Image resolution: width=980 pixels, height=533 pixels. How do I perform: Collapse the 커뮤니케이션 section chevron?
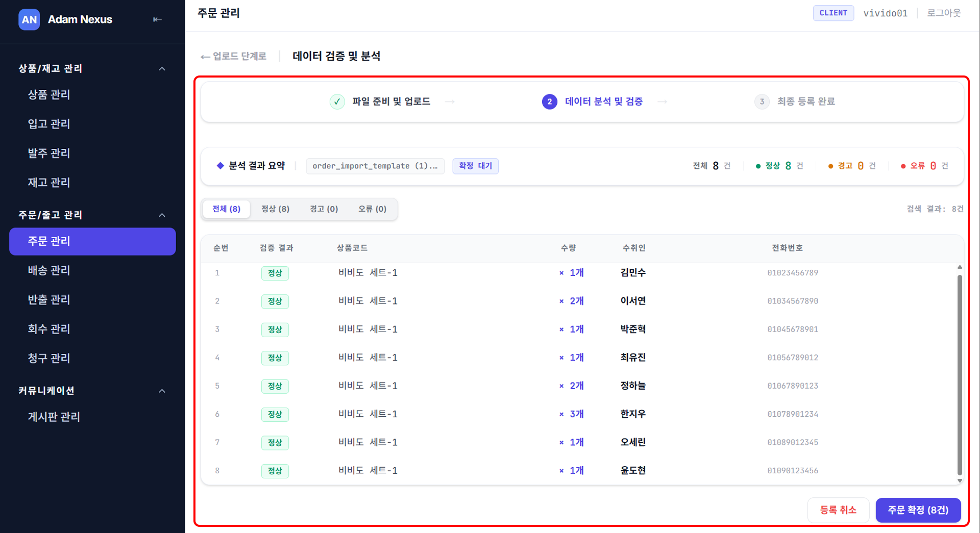pos(162,391)
